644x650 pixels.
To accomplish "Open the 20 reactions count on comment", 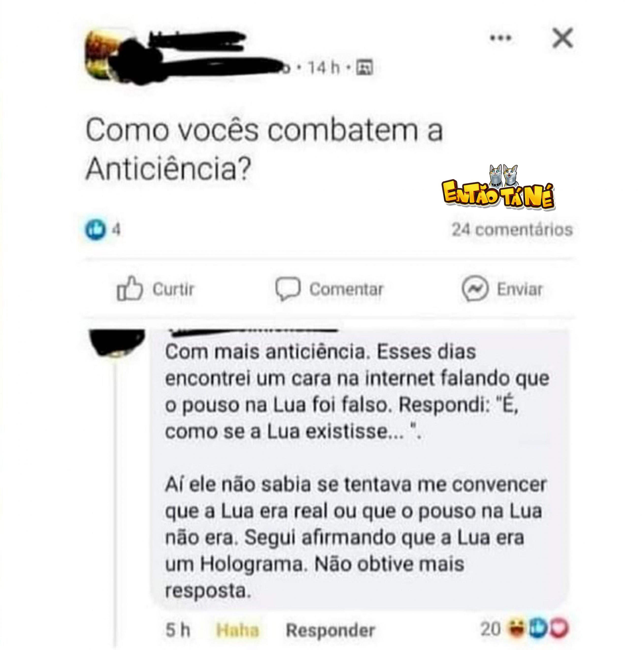I will [x=490, y=628].
